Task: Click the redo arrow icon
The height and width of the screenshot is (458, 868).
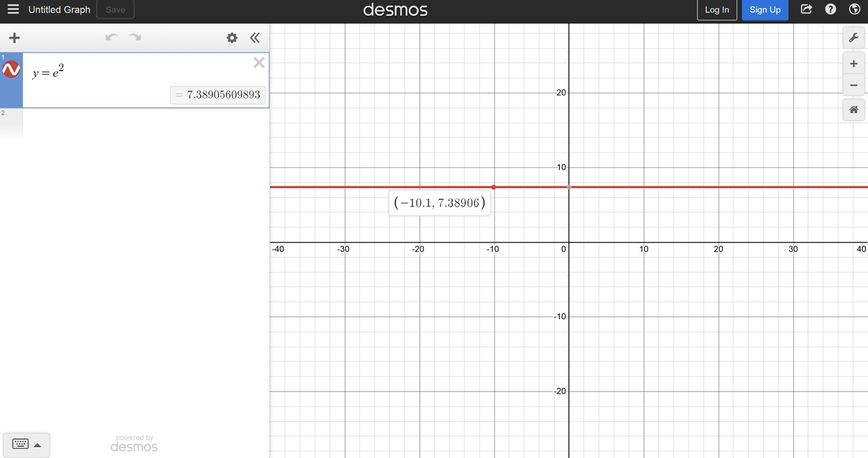Action: click(x=136, y=38)
